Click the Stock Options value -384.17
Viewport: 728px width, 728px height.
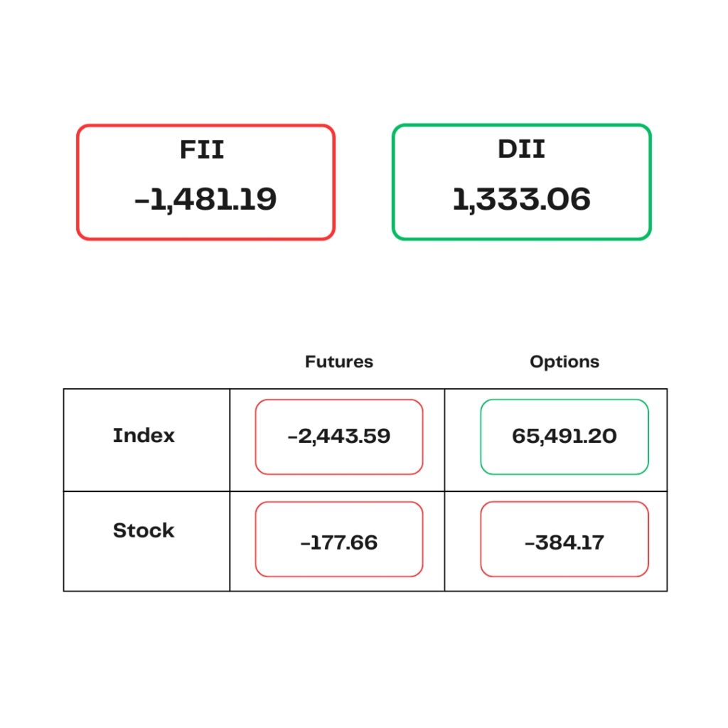(x=564, y=542)
